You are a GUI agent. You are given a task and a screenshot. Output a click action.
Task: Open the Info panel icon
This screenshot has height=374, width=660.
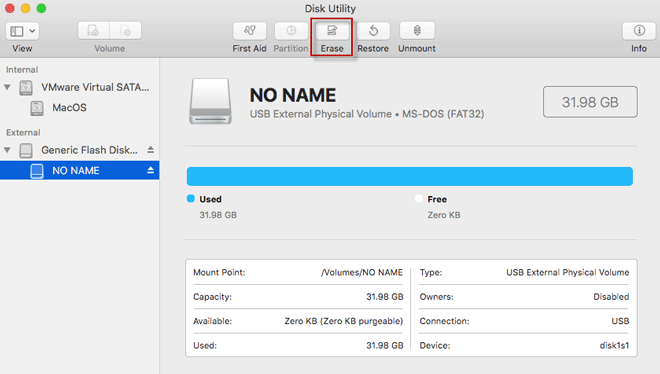coord(639,31)
